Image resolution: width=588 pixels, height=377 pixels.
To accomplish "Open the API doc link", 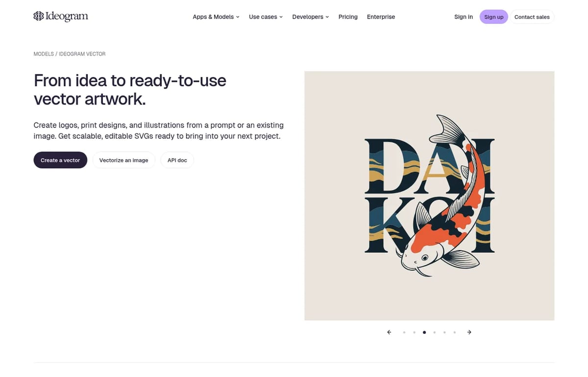I will [x=177, y=160].
